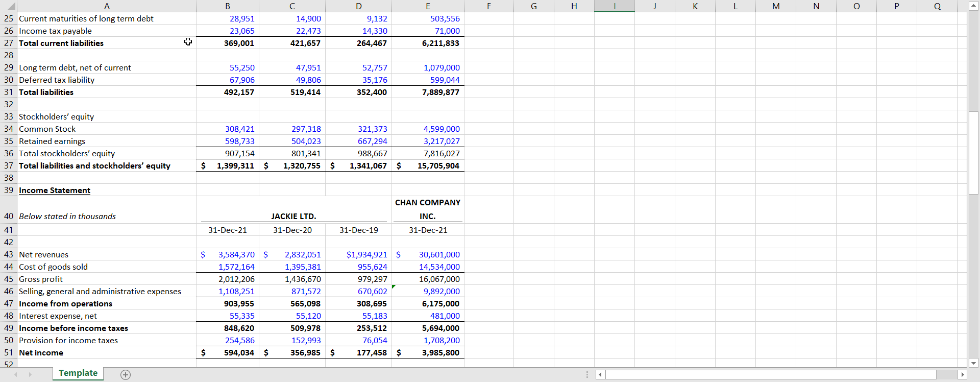Viewport: 980px width, 382px height.
Task: Click the value 369,001 cell
Action: [x=228, y=43]
